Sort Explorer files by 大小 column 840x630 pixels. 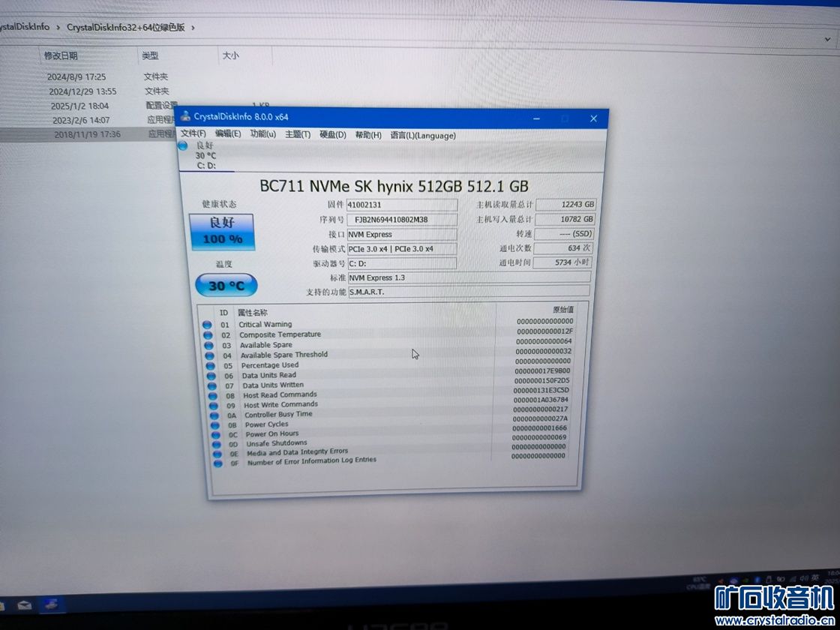[230, 55]
